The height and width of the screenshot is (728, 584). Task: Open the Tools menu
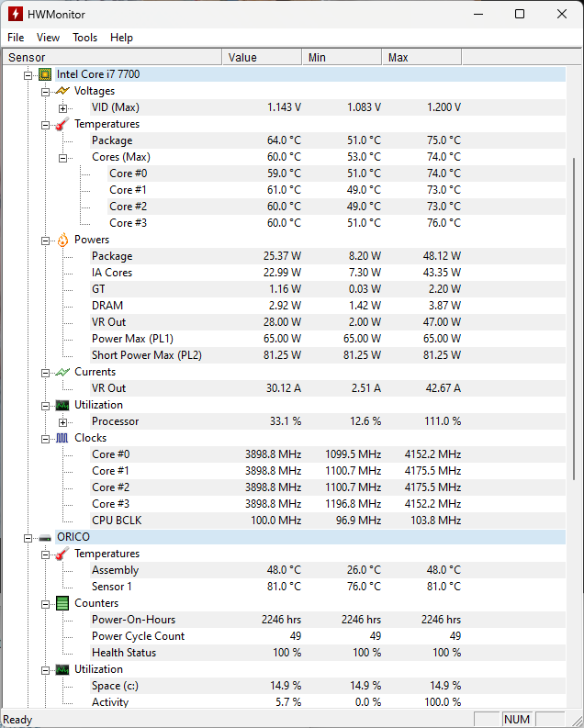click(x=84, y=38)
